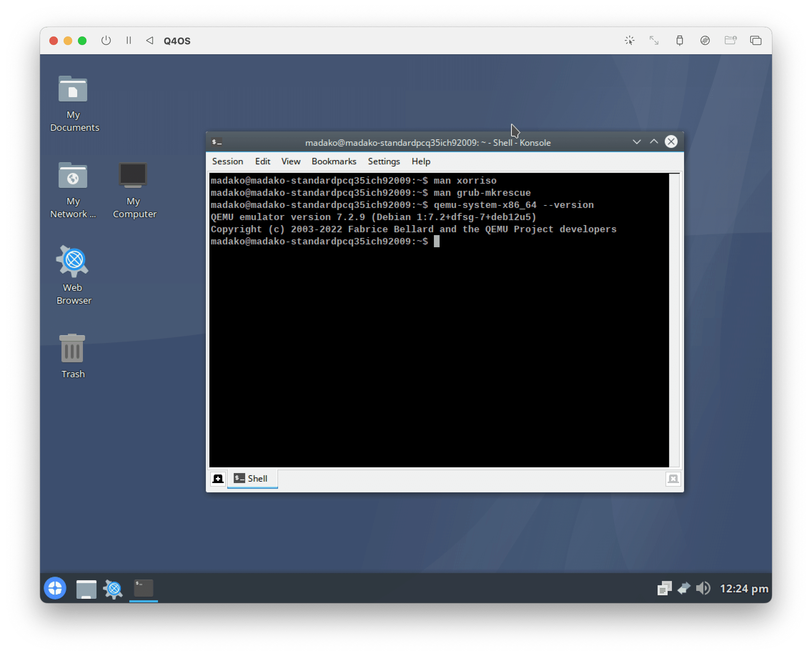Open the Edit menu in Konsole

262,161
